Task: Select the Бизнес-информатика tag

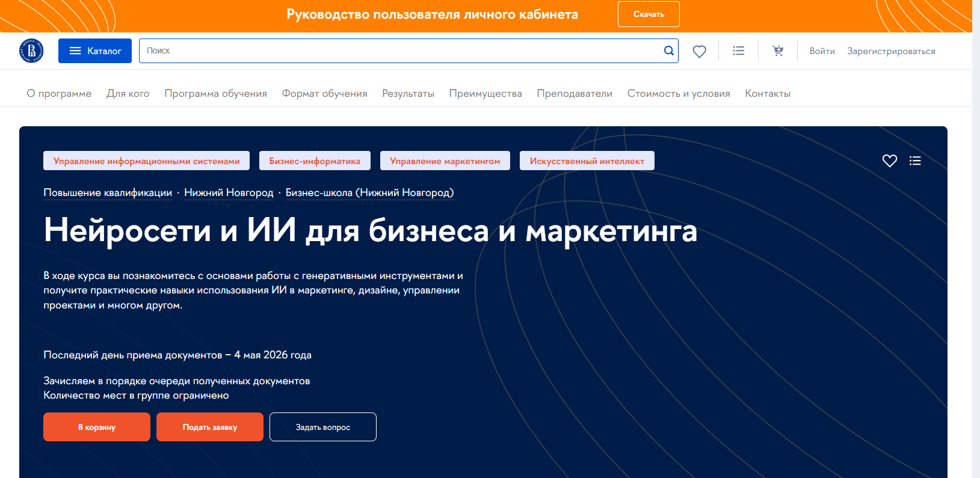Action: click(x=315, y=161)
